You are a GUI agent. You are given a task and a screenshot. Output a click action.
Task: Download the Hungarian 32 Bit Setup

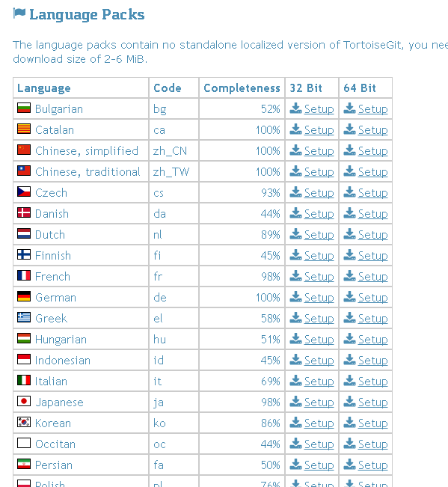pos(319,339)
